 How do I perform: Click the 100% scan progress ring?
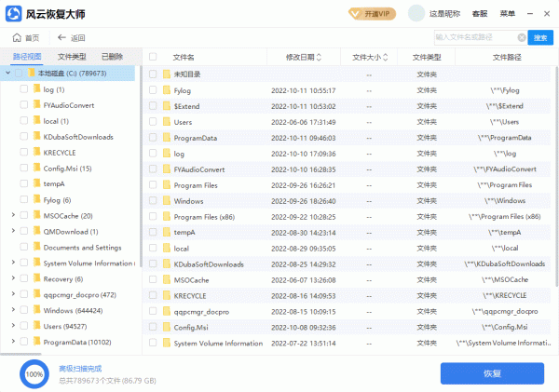[x=34, y=373]
